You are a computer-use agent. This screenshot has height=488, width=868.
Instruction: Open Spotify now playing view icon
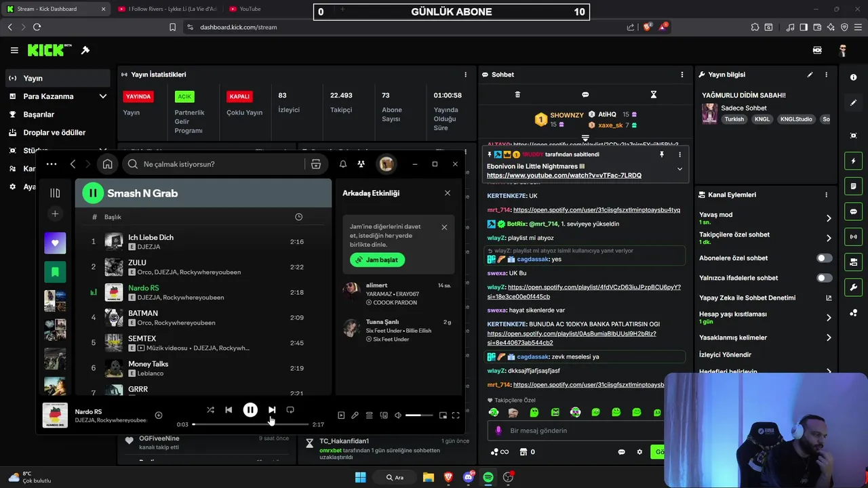(341, 415)
